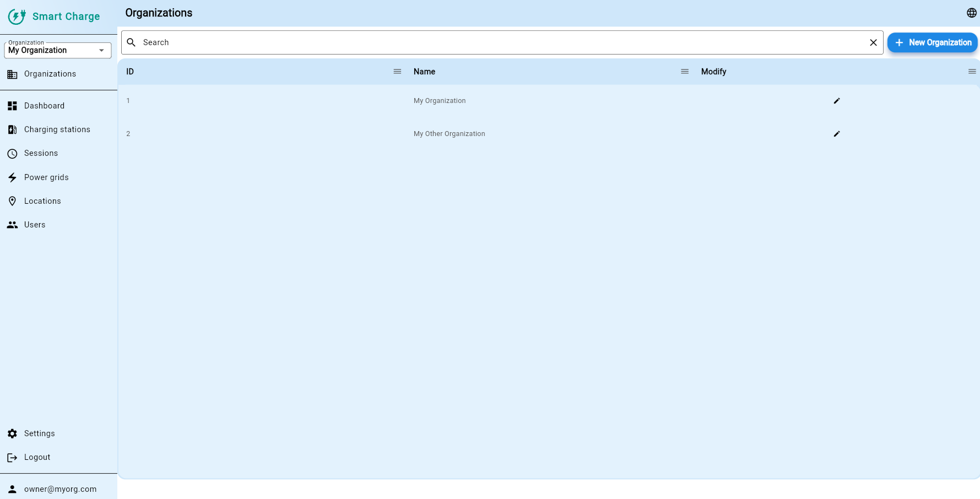Open the language globe icon top right
The width and height of the screenshot is (980, 499).
(971, 13)
